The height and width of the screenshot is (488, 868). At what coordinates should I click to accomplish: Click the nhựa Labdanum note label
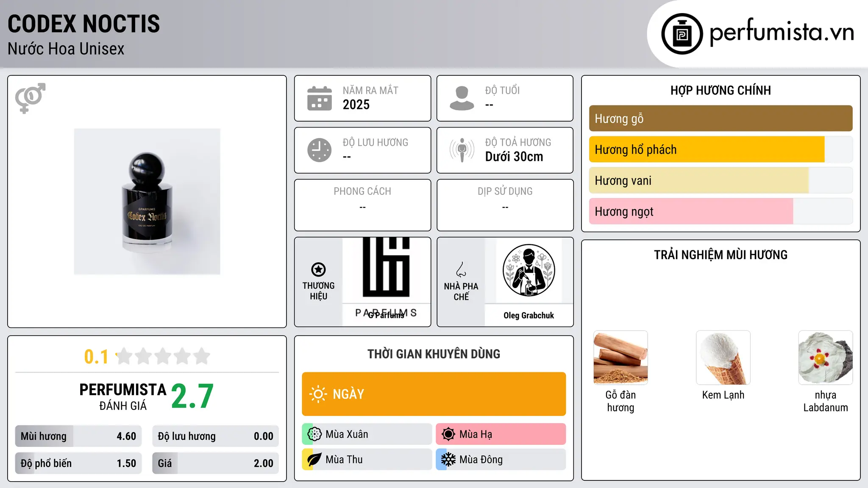pyautogui.click(x=826, y=401)
